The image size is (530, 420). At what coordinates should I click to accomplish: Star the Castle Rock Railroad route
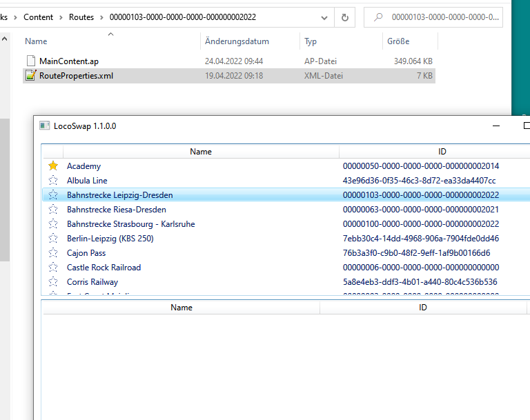coord(53,268)
